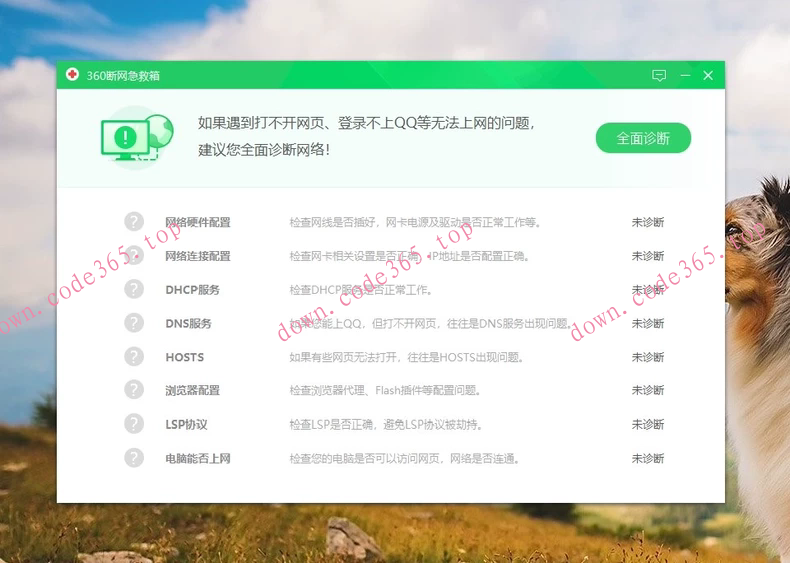This screenshot has width=790, height=563.
Task: Click description 如果有些网页无法打开
Action: [407, 357]
